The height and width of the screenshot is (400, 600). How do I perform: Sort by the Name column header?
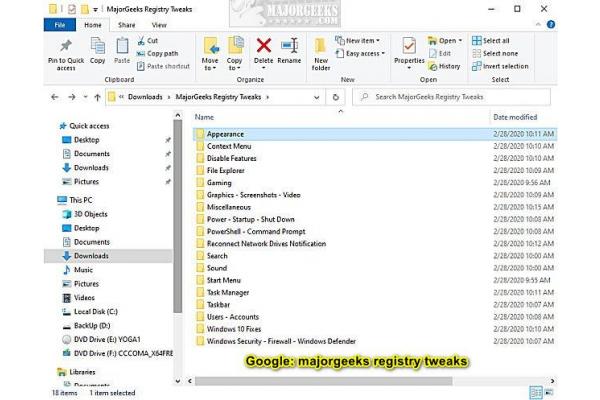click(x=204, y=117)
